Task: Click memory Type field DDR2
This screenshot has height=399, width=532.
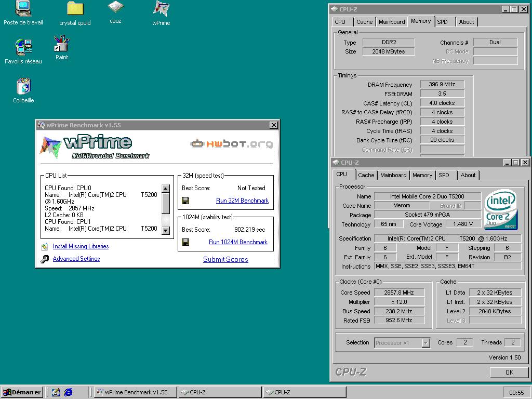Action: click(389, 42)
